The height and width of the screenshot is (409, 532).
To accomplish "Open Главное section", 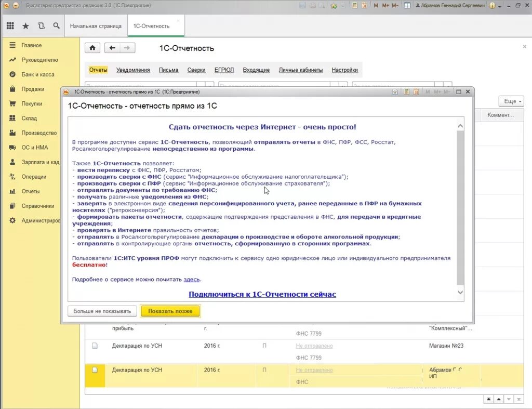I will coord(32,45).
